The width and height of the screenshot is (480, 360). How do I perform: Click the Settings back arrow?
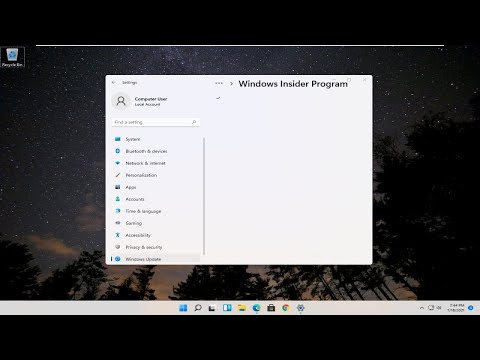[x=114, y=82]
